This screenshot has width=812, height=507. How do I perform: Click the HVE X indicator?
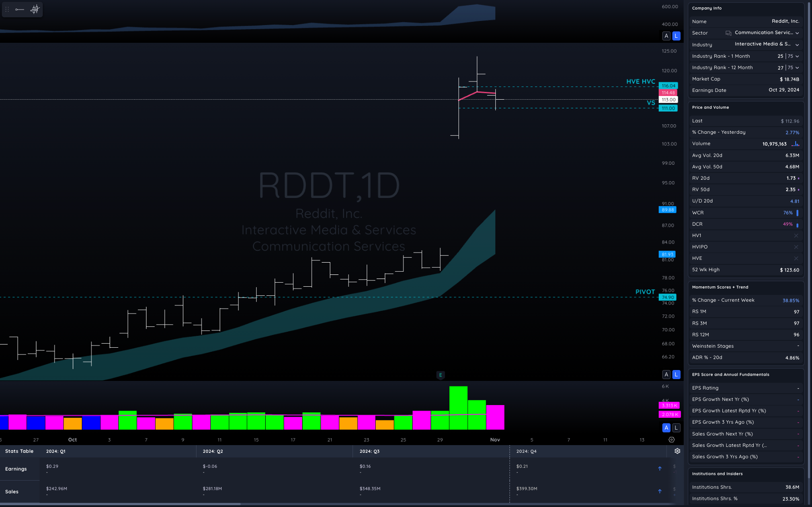(x=796, y=258)
